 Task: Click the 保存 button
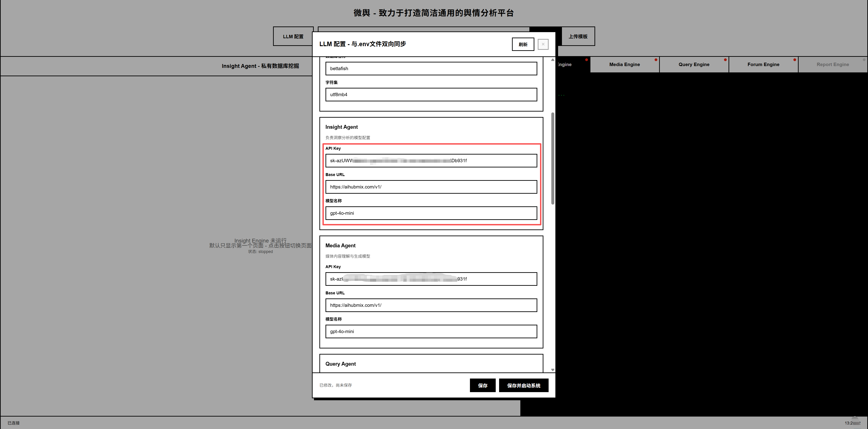click(x=483, y=385)
